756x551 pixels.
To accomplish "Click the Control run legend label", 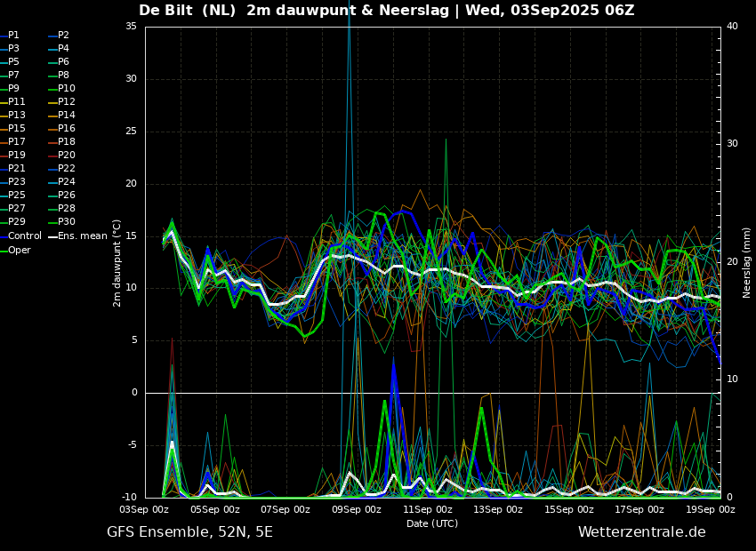I will click(x=25, y=236).
